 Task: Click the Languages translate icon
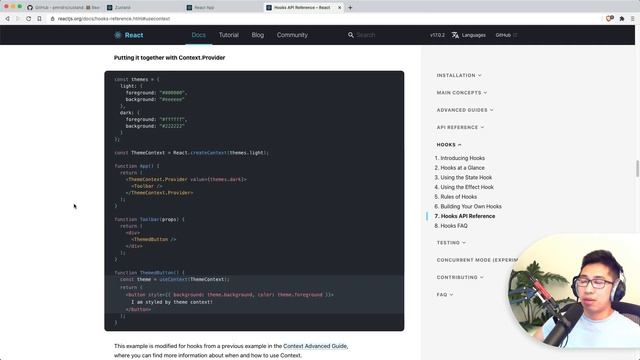(455, 35)
